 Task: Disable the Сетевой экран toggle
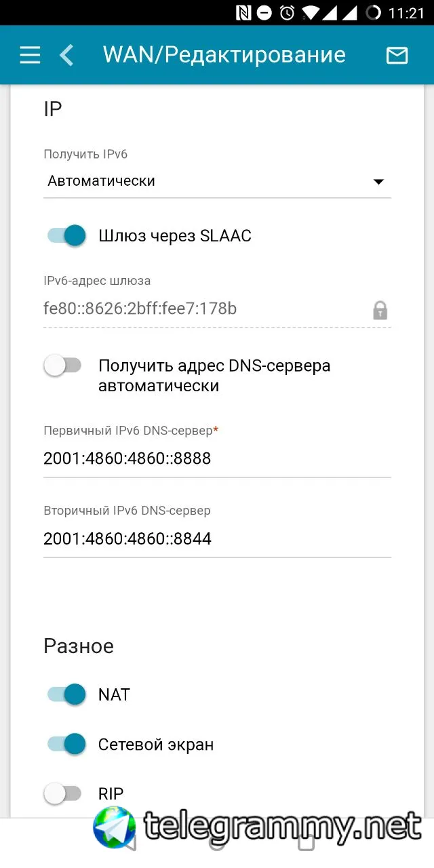(x=66, y=745)
